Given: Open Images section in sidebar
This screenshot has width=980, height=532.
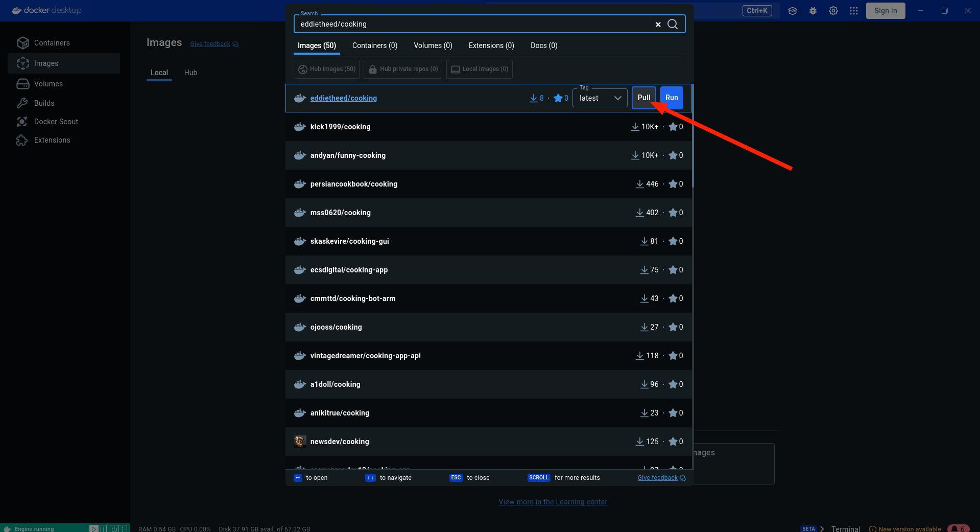Looking at the screenshot, I should [x=64, y=63].
